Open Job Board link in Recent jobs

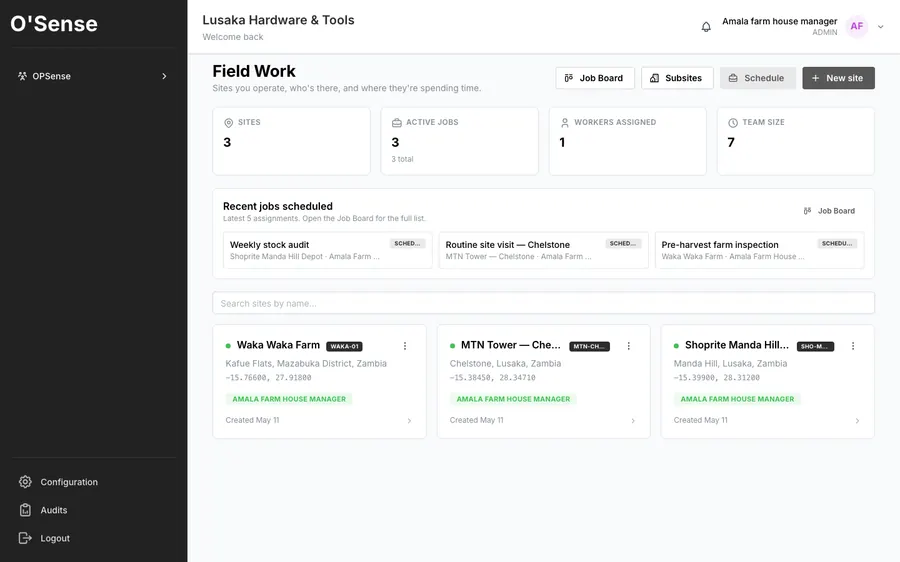coord(829,211)
